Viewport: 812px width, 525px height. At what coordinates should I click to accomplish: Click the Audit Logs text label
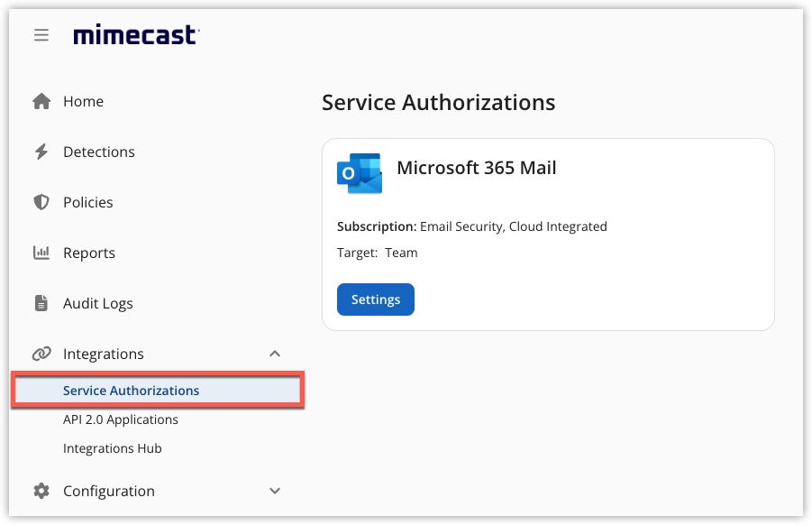click(x=98, y=304)
